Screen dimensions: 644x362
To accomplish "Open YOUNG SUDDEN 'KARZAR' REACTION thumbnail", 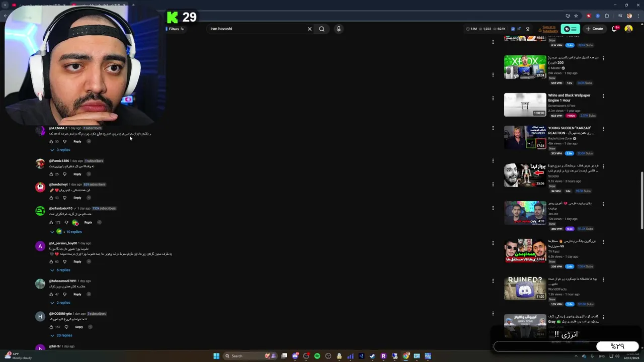I will pyautogui.click(x=525, y=137).
